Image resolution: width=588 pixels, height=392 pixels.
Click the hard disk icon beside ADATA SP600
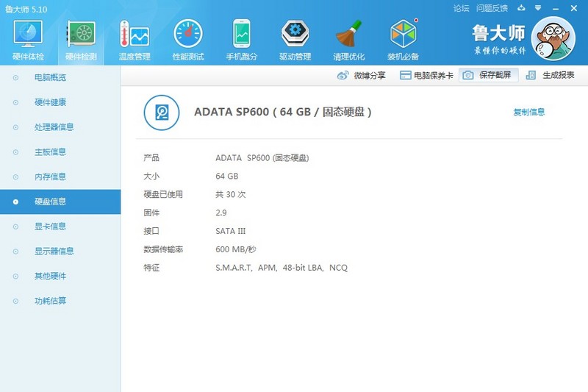[x=162, y=113]
